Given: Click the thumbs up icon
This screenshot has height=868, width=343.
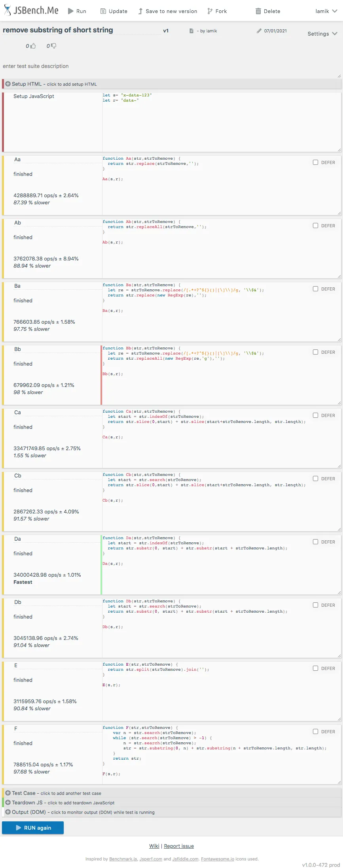Looking at the screenshot, I should tap(33, 46).
